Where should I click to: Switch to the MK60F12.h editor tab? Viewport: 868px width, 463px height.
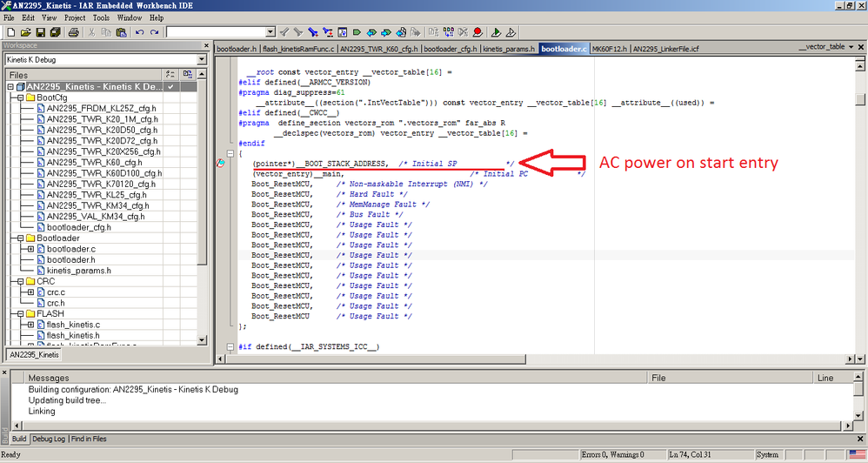tap(610, 49)
